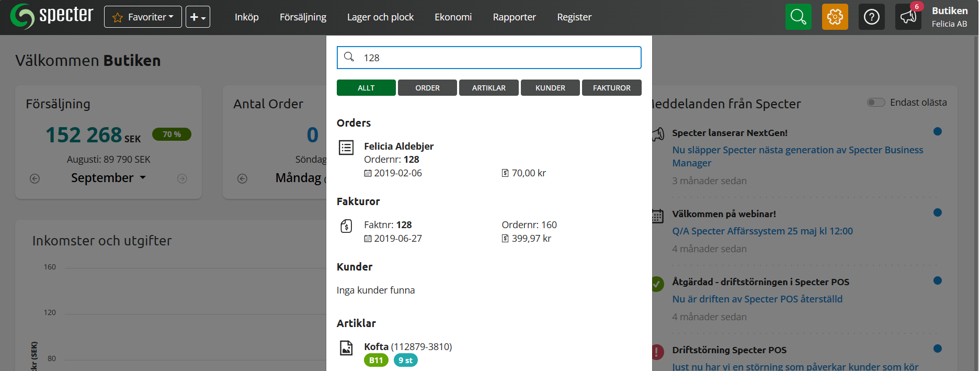Open notifications megaphone icon with badge

pyautogui.click(x=908, y=17)
